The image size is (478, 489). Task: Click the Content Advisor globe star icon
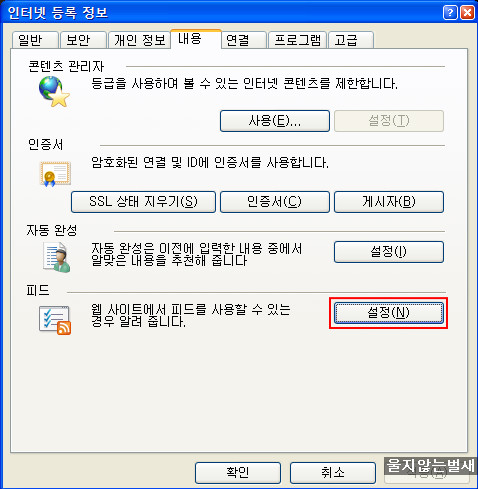[54, 91]
